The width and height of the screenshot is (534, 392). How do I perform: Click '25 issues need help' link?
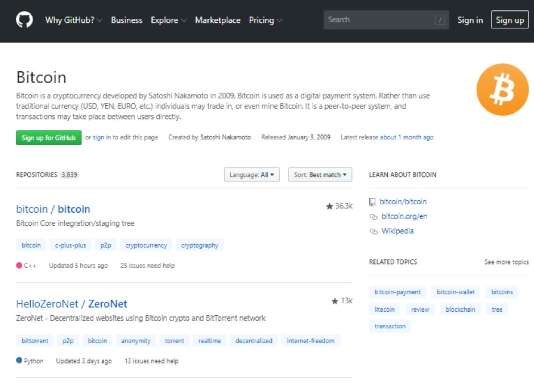tap(147, 266)
